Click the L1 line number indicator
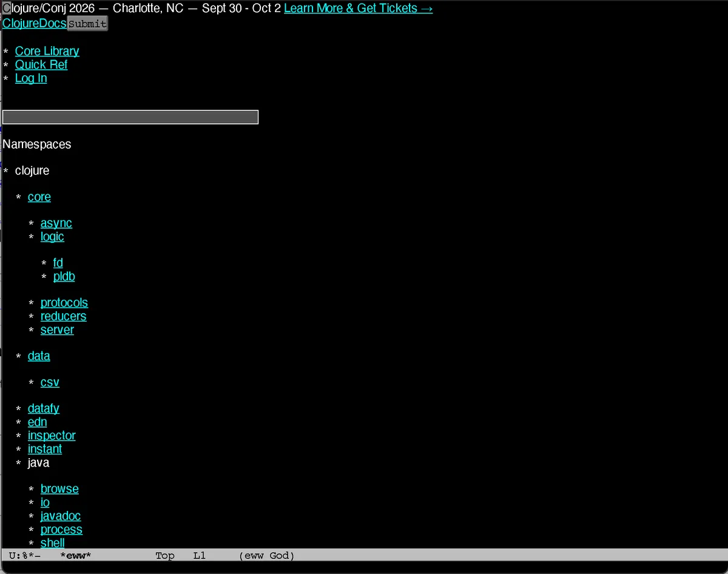This screenshot has height=574, width=728. point(200,556)
